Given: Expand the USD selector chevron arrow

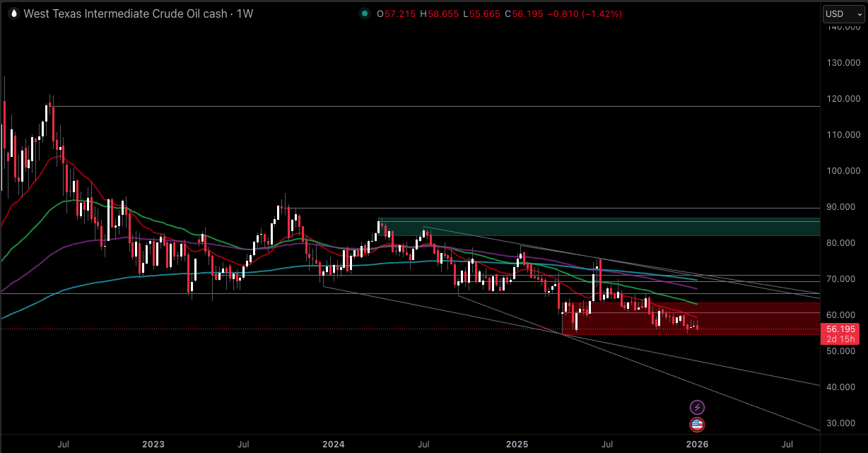Looking at the screenshot, I should coord(859,13).
